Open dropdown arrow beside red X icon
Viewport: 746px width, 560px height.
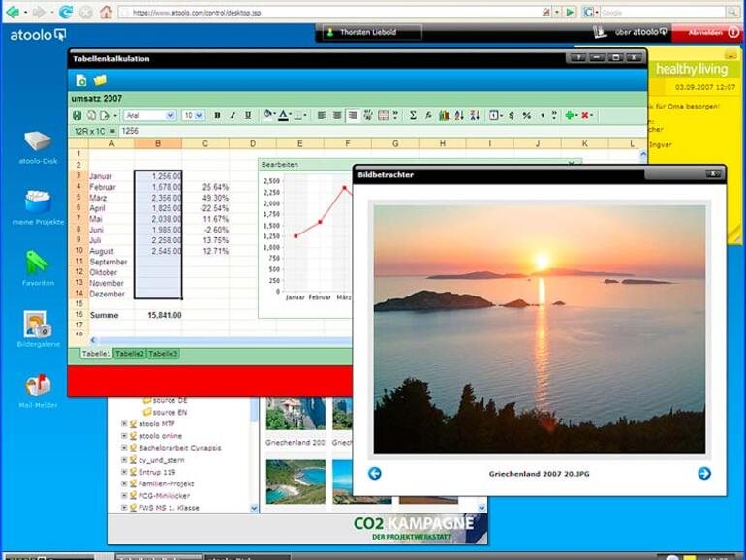pos(592,115)
